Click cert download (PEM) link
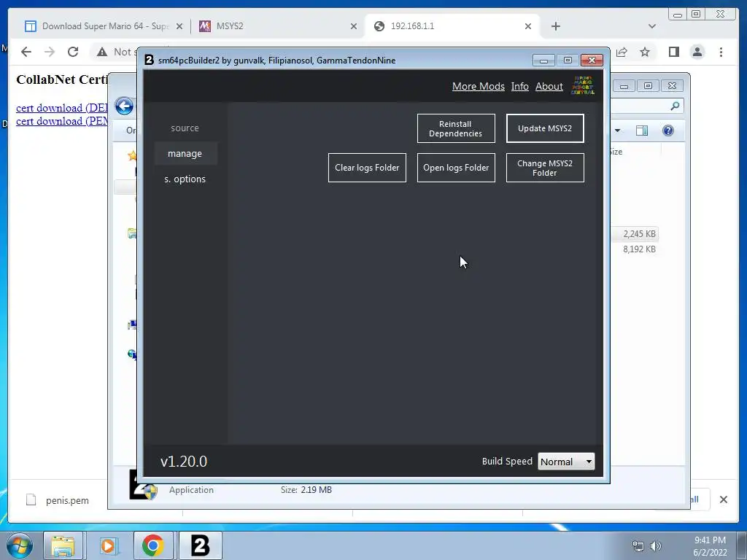The width and height of the screenshot is (747, 560). [62, 121]
